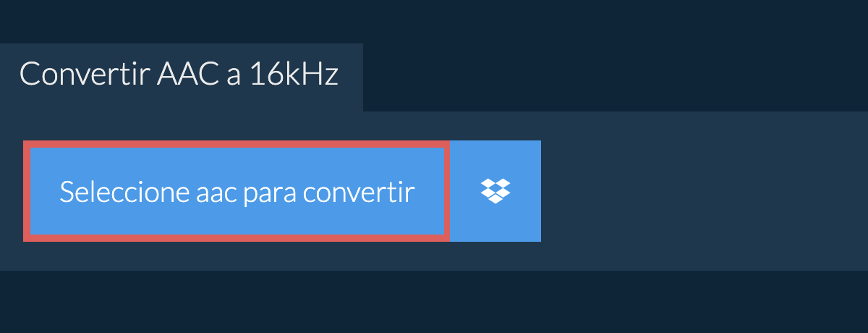
Task: Use the Dropbox cloud source button
Action: [x=495, y=191]
